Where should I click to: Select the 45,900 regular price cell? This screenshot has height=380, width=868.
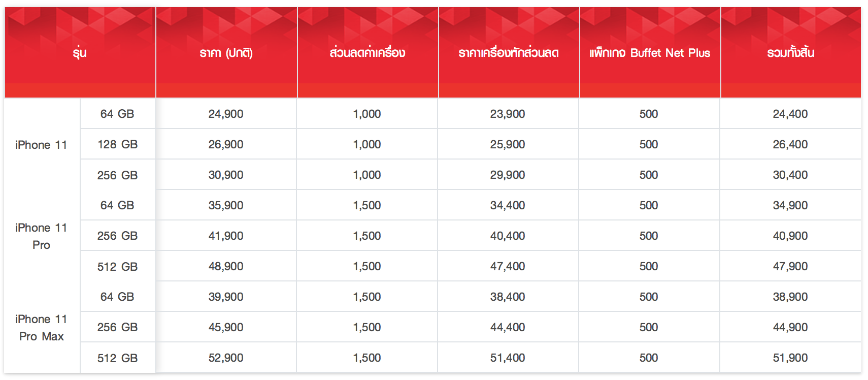[x=226, y=327]
